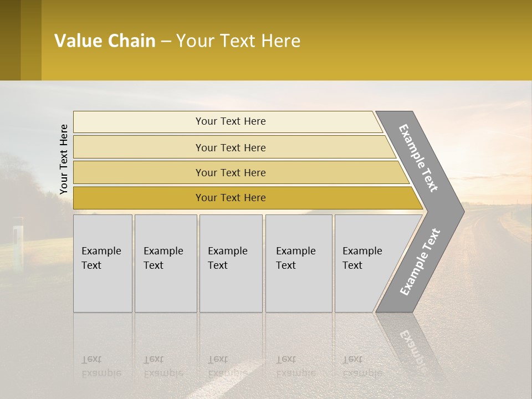Viewport: 532px width, 399px height.
Task: Click the upper chevron arm "Example Text"
Action: [420, 158]
